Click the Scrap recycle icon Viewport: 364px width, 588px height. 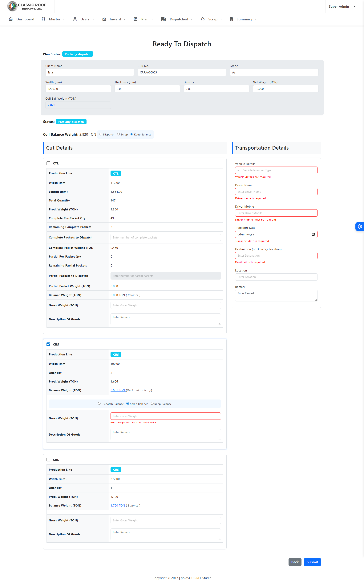pyautogui.click(x=203, y=19)
